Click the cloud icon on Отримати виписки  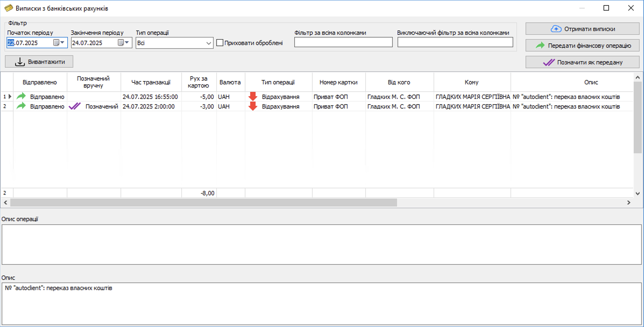[x=556, y=29]
